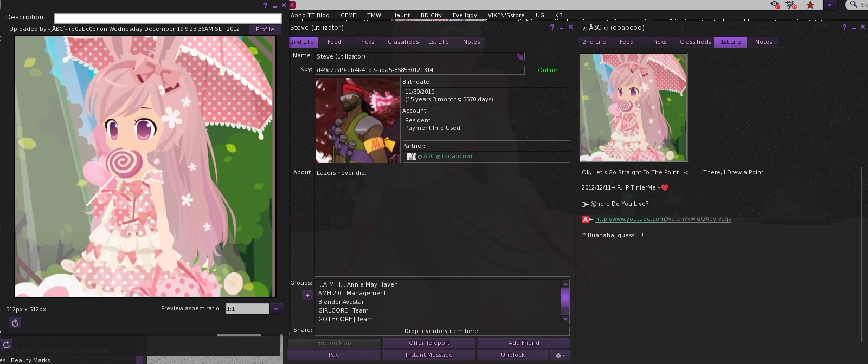The height and width of the screenshot is (364, 868).
Task: Click the plus icon beside the Groups list
Action: (307, 295)
